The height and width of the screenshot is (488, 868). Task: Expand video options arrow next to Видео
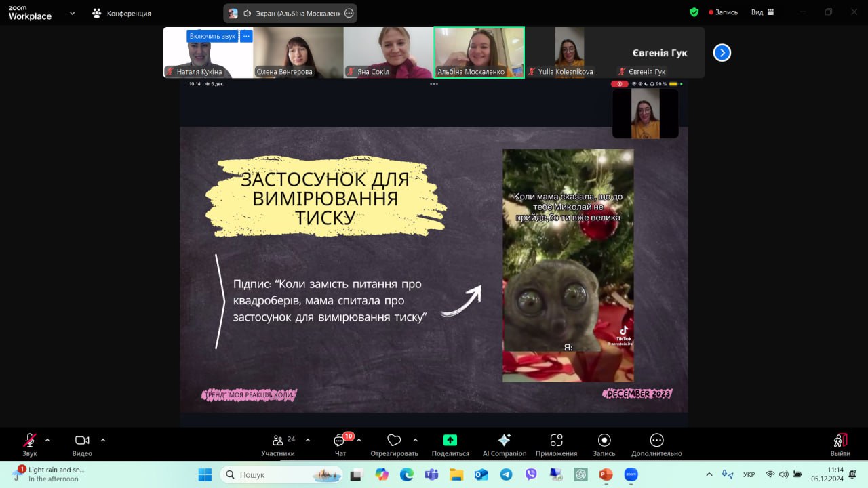point(103,440)
